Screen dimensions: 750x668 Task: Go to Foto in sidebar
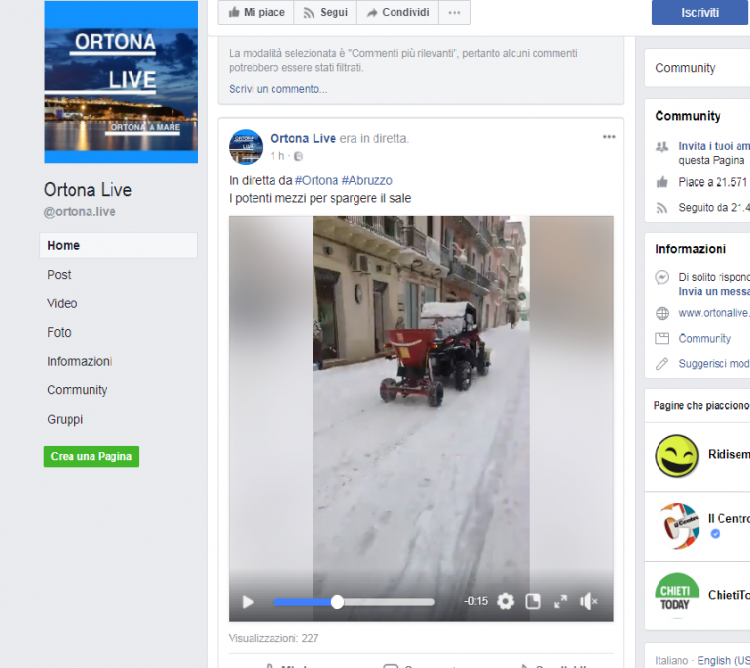pos(59,332)
